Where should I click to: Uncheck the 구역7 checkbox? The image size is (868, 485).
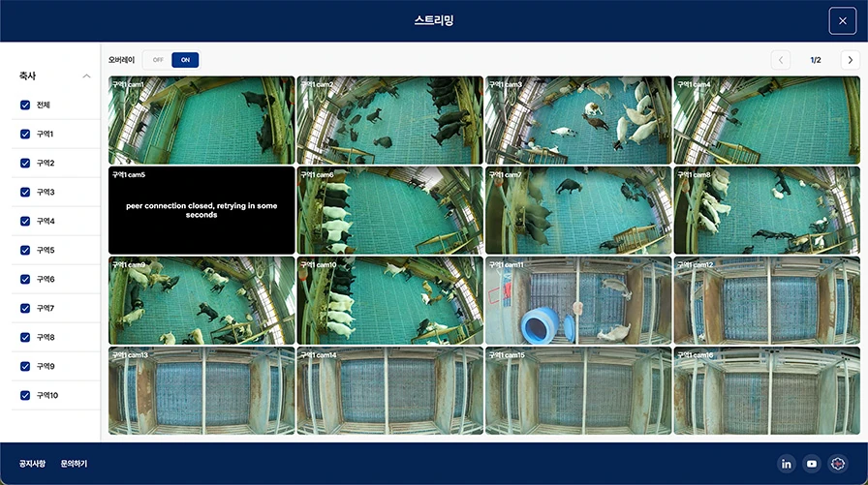click(25, 308)
